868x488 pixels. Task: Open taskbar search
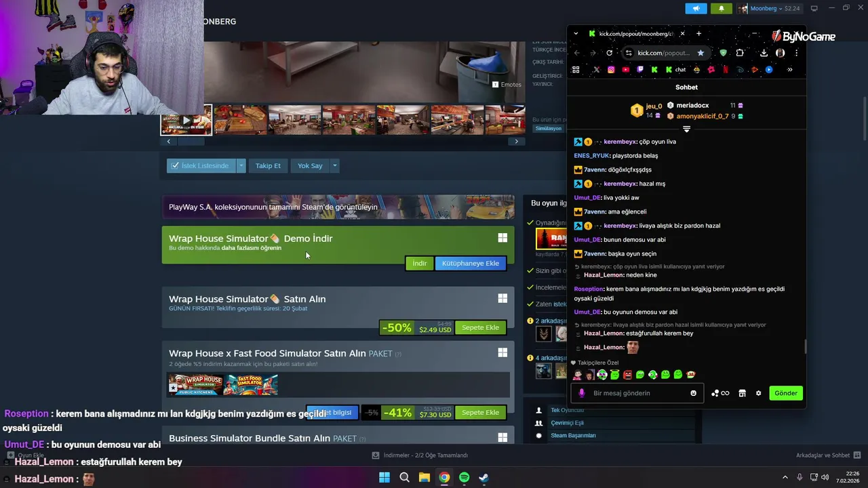click(x=404, y=477)
